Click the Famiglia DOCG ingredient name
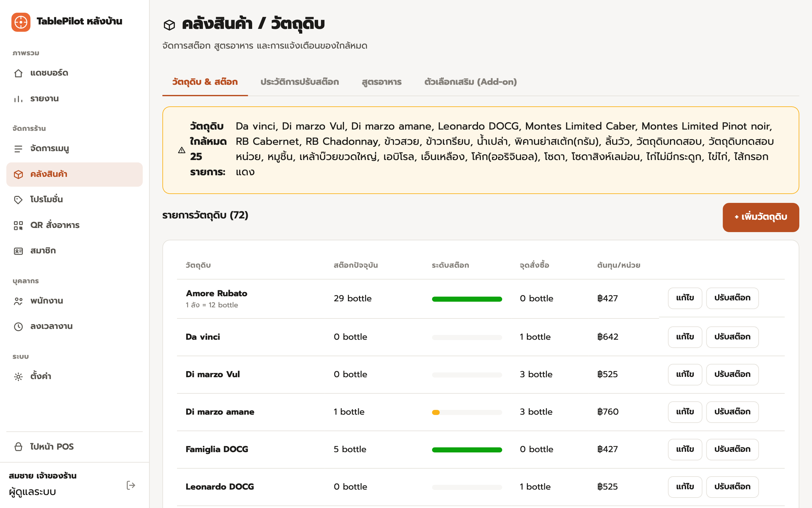 click(217, 449)
